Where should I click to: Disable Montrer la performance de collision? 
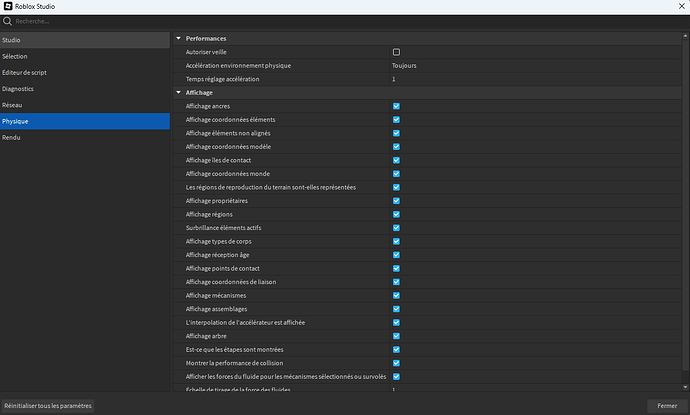tap(396, 363)
